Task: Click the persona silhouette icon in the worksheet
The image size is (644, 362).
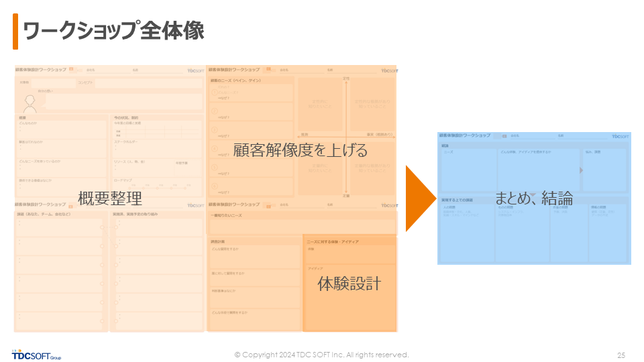Action: point(30,103)
